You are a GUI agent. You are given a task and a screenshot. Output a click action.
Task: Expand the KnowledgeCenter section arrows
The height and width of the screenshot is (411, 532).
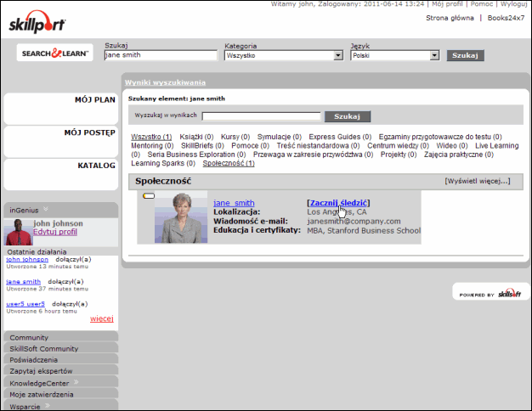(x=74, y=382)
